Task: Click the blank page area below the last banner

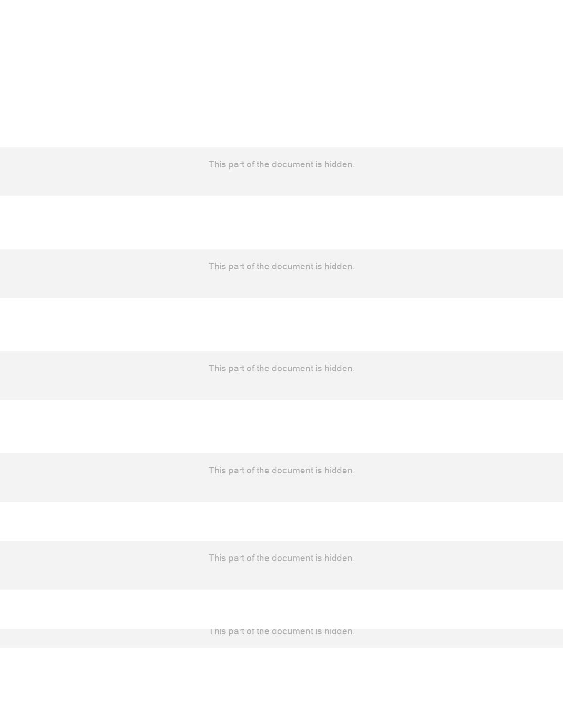Action: coord(281,687)
